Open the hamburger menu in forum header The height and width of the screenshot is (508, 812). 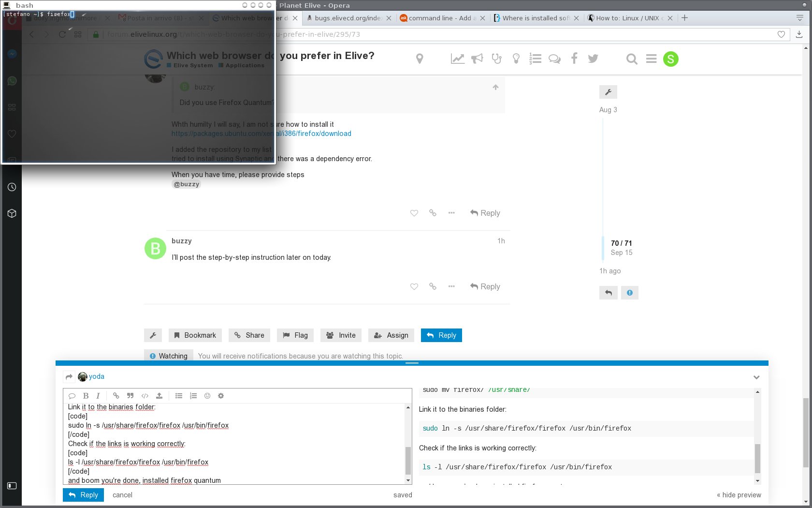point(651,59)
